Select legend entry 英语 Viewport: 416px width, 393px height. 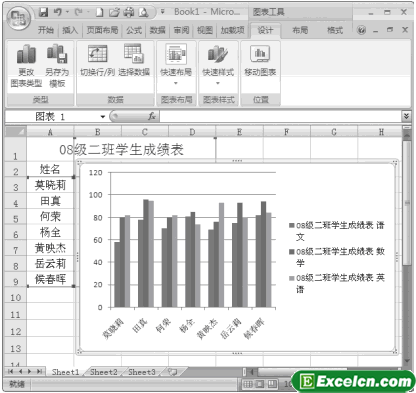[x=337, y=283]
